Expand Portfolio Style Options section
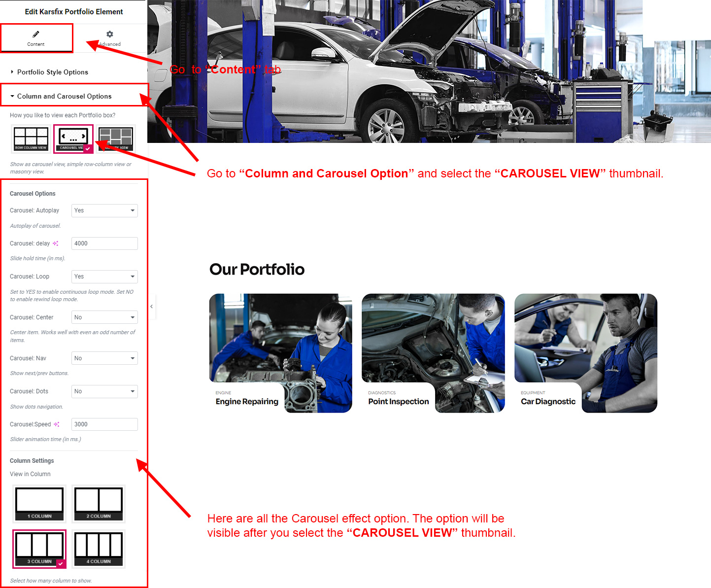 [52, 72]
